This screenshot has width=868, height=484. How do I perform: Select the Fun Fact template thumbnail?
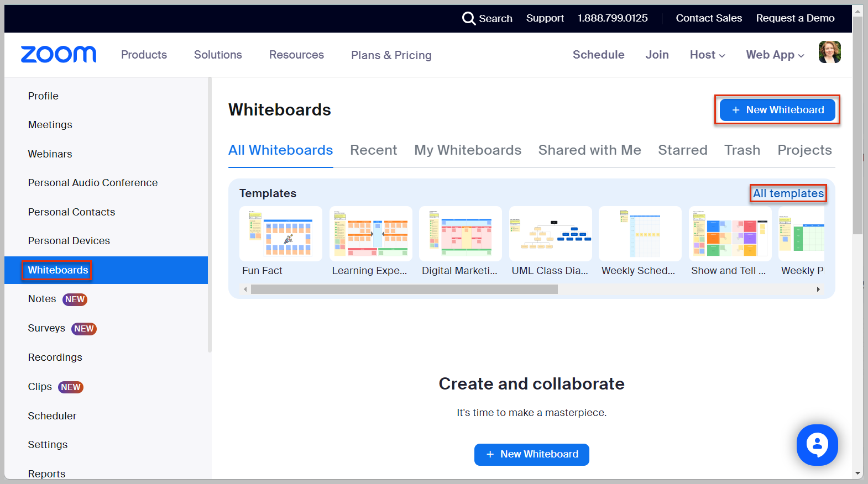281,234
